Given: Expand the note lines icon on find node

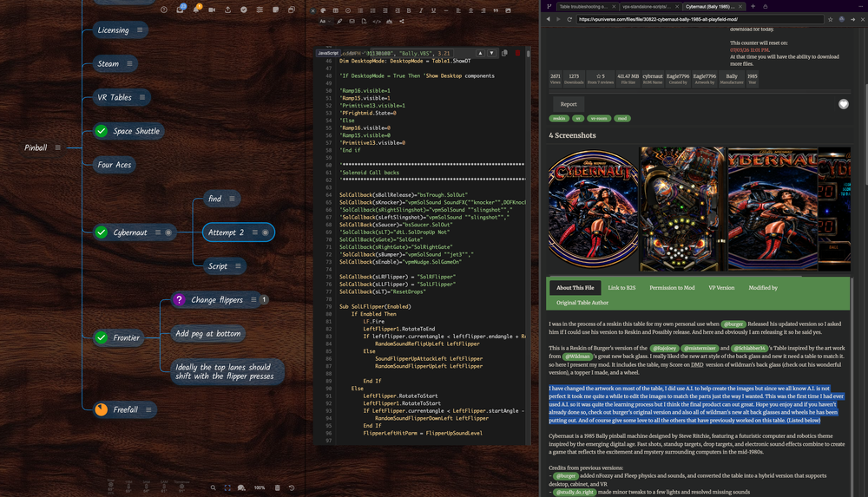Looking at the screenshot, I should (x=232, y=199).
